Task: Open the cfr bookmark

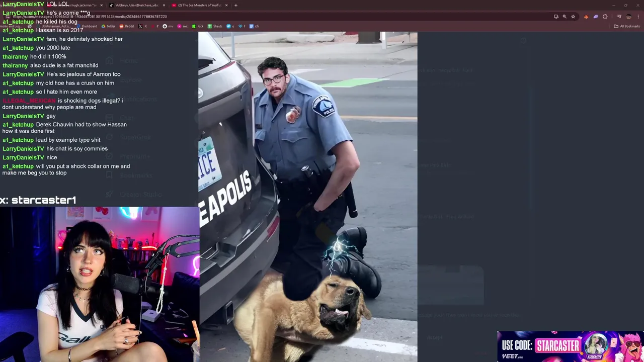Action: [254, 26]
